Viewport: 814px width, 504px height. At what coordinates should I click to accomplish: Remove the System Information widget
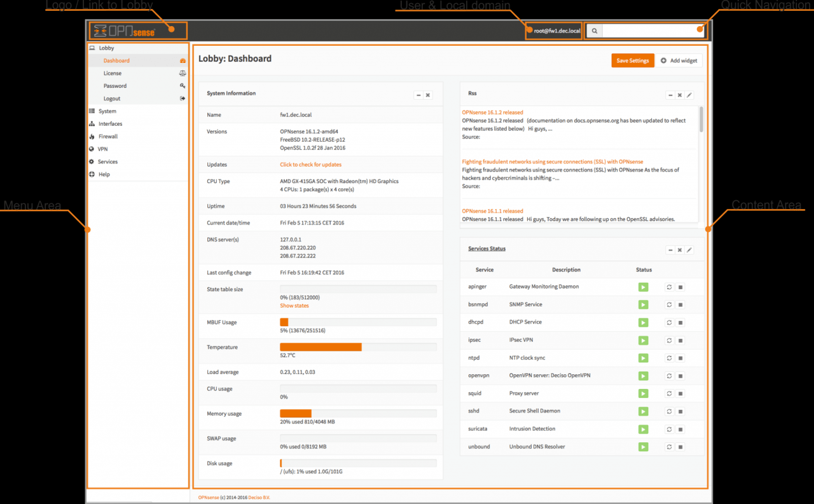pos(428,95)
